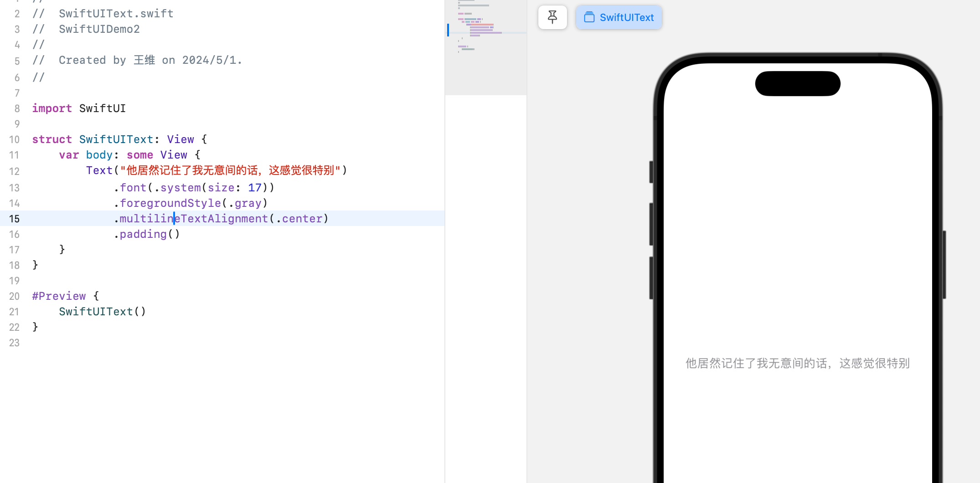The height and width of the screenshot is (483, 980).
Task: Click the iPhone preview's volume up button
Action: (x=651, y=224)
